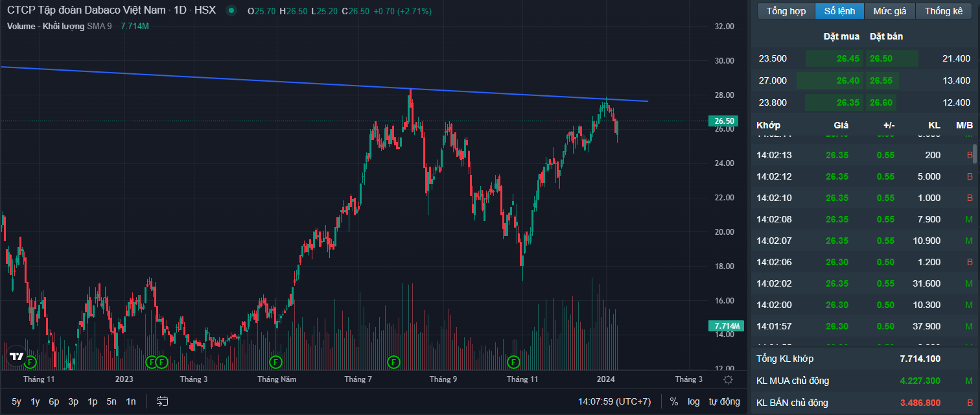This screenshot has width=980, height=415.
Task: Select the 5y time range
Action: point(17,402)
